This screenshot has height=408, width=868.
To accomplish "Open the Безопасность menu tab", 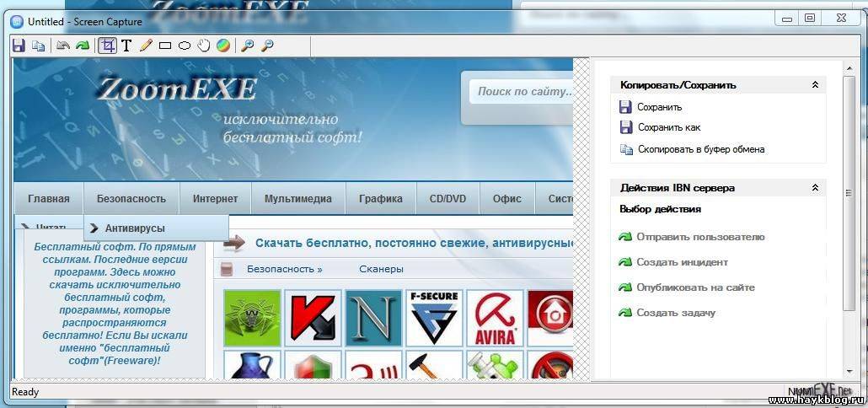I will pos(131,199).
